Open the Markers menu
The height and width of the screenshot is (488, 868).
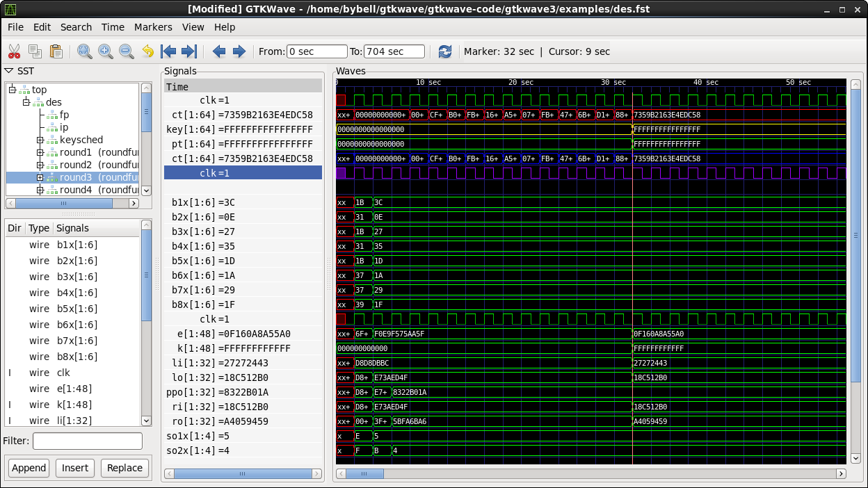click(153, 27)
